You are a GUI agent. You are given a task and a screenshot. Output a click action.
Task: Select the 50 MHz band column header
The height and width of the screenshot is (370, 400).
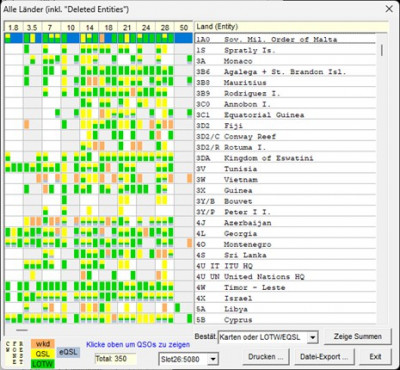pos(184,27)
